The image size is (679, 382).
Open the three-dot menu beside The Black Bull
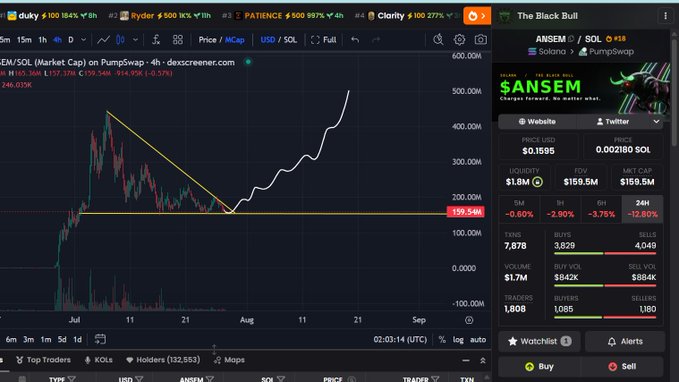click(666, 16)
